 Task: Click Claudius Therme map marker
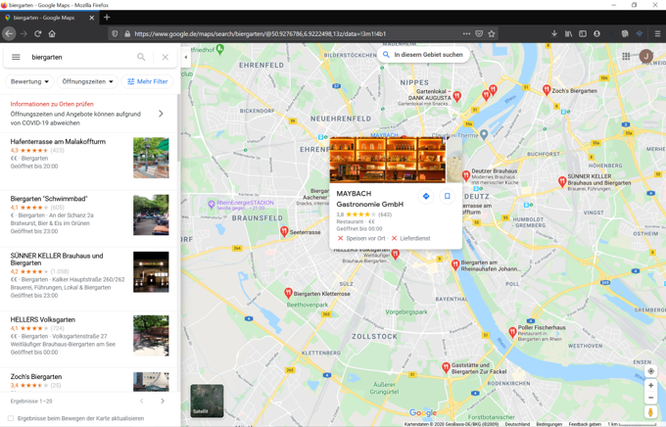(483, 135)
